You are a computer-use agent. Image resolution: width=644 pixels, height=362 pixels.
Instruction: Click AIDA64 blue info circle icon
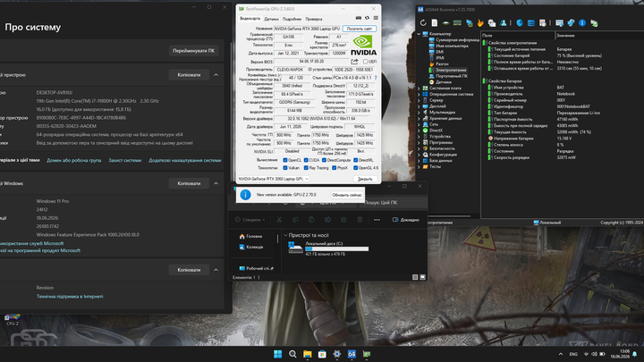[x=582, y=23]
